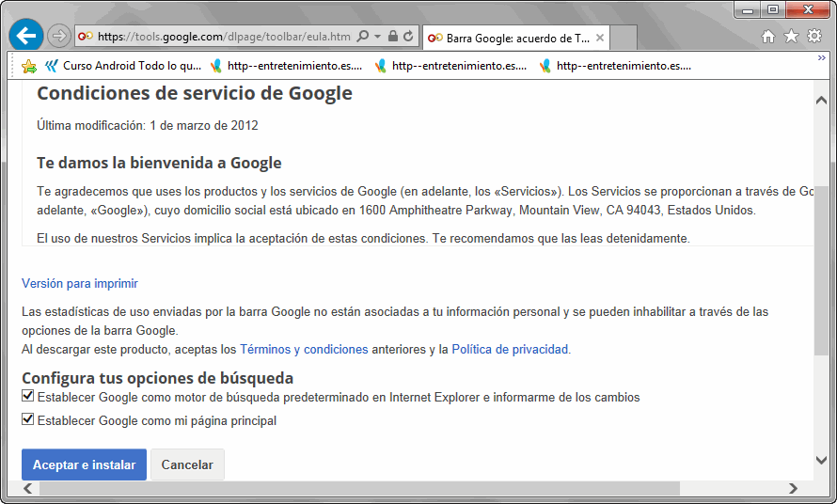
Task: Click vertical scrollbar down arrow
Action: (821, 460)
